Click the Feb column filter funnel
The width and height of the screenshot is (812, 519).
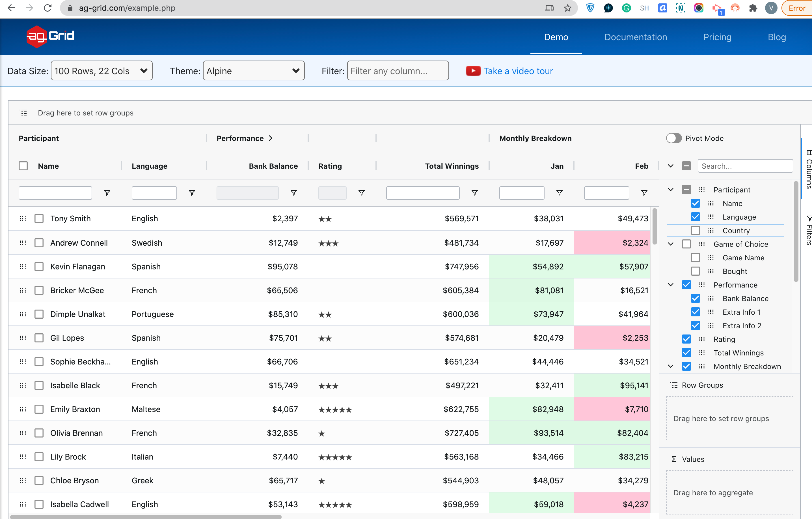coord(644,193)
